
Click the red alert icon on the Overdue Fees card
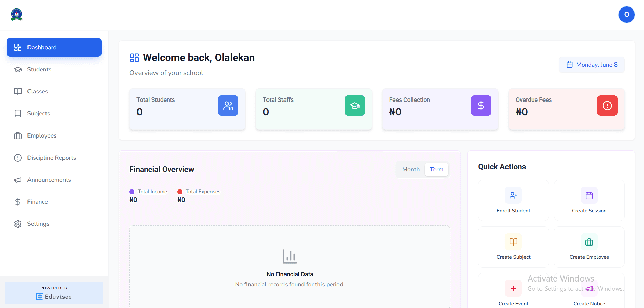607,106
